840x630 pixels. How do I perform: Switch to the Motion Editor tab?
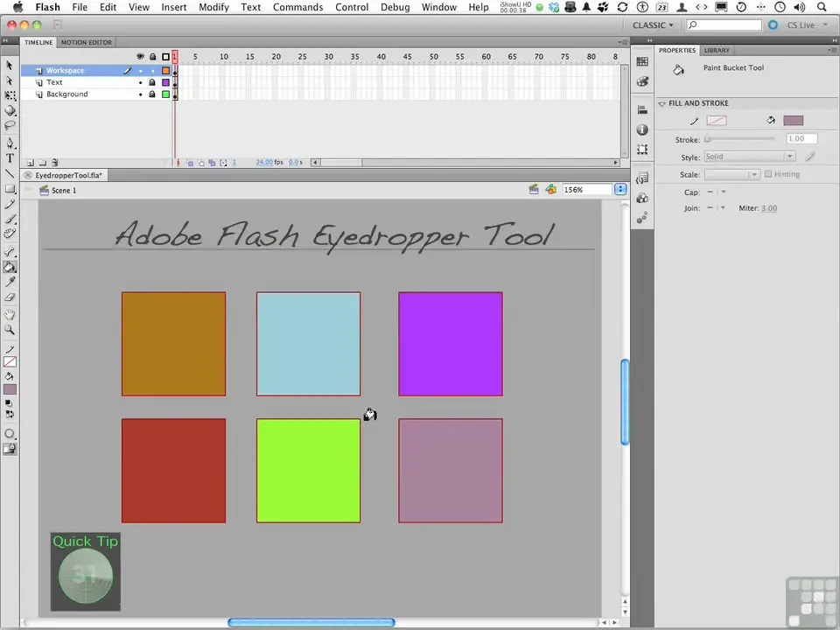click(x=87, y=42)
